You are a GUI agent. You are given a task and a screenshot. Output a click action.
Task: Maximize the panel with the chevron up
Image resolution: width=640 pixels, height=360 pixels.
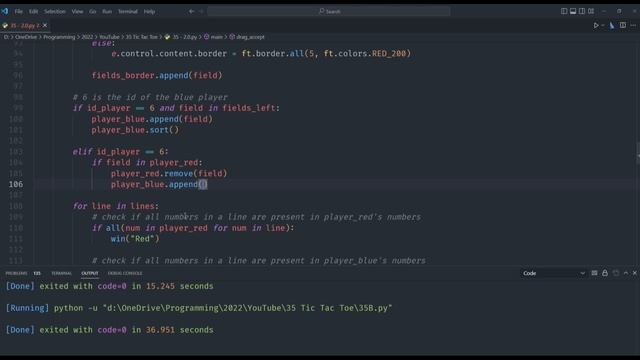(626, 273)
